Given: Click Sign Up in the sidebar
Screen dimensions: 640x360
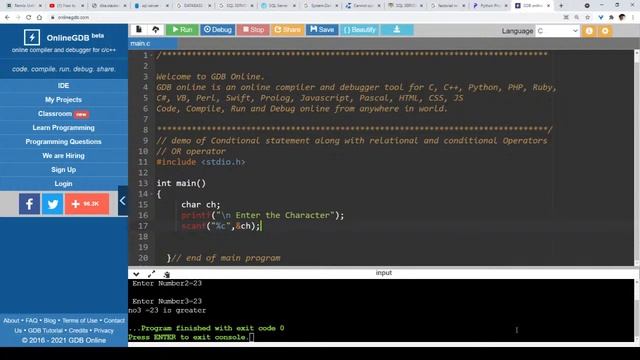Looking at the screenshot, I should pyautogui.click(x=63, y=170).
